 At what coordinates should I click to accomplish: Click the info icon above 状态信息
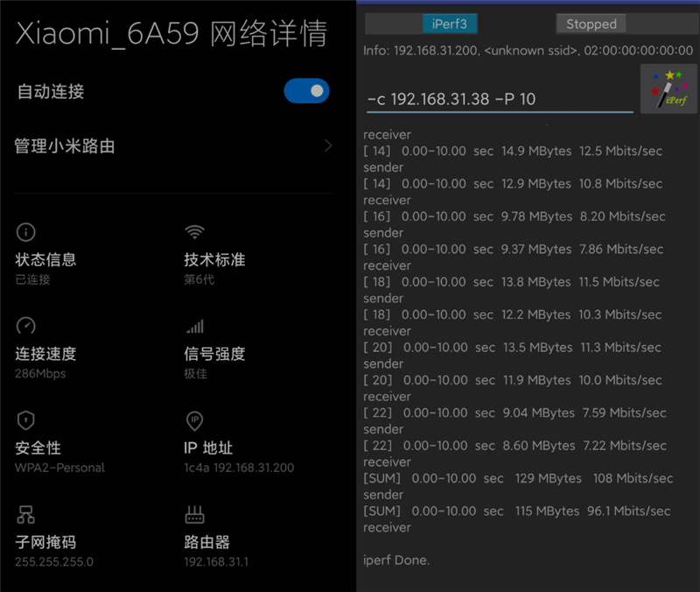coord(26,232)
